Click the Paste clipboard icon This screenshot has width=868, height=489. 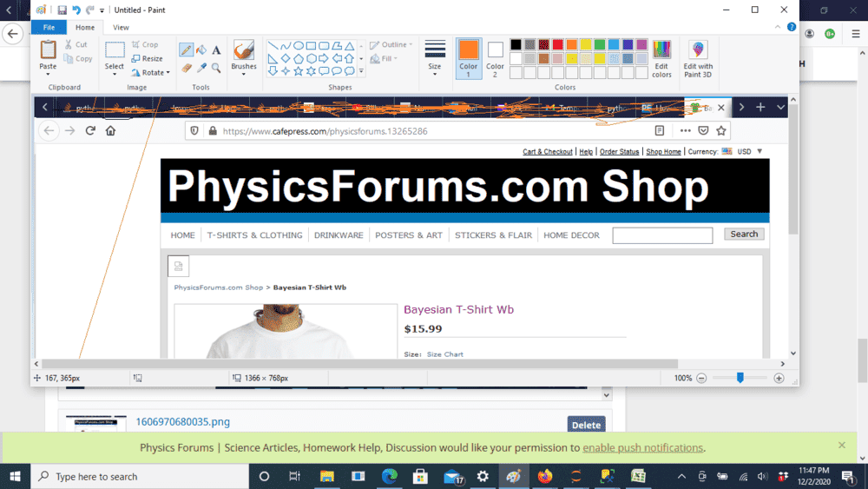pyautogui.click(x=48, y=49)
